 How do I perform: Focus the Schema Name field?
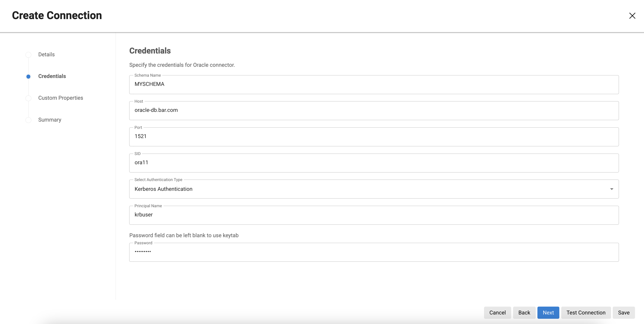click(374, 85)
